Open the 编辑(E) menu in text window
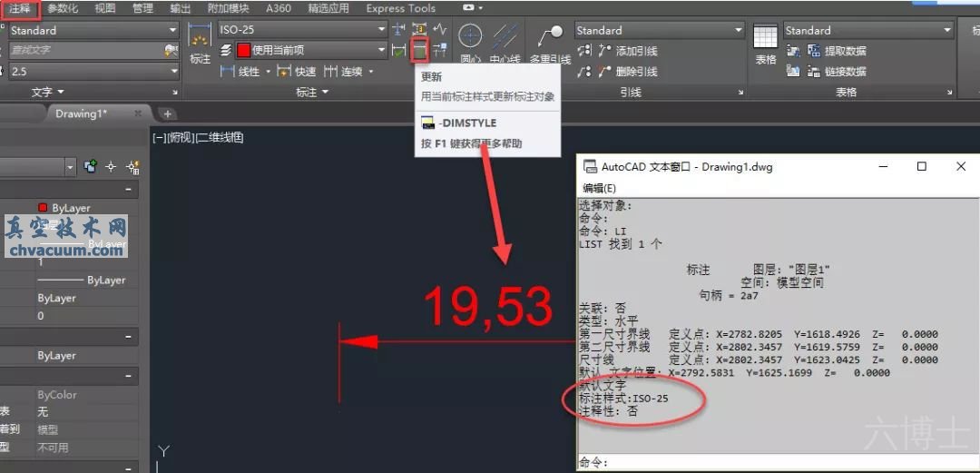Viewport: 980px width, 473px height. pyautogui.click(x=599, y=188)
